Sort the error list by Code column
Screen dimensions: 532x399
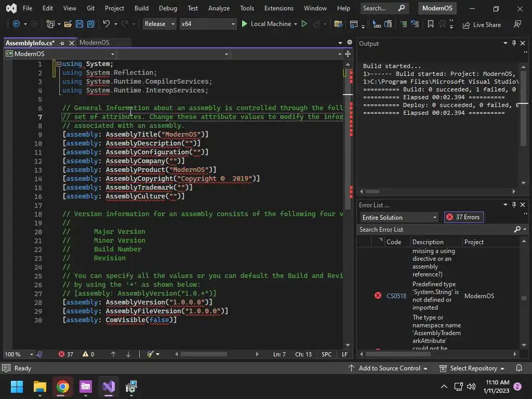(394, 242)
